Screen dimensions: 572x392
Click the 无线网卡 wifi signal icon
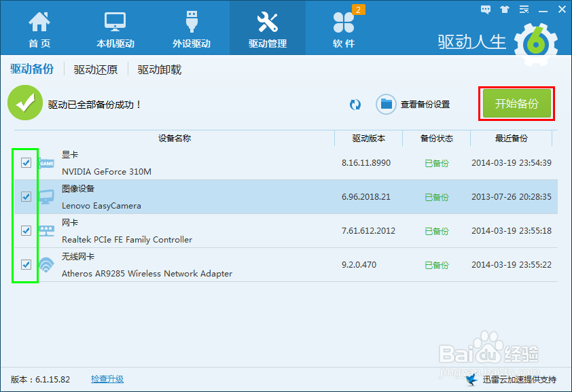[46, 265]
